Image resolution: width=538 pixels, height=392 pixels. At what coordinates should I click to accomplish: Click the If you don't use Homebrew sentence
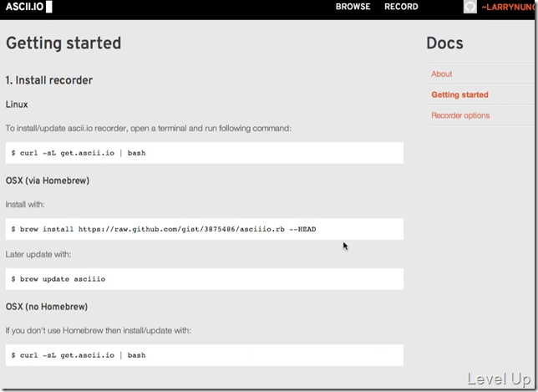tap(98, 330)
